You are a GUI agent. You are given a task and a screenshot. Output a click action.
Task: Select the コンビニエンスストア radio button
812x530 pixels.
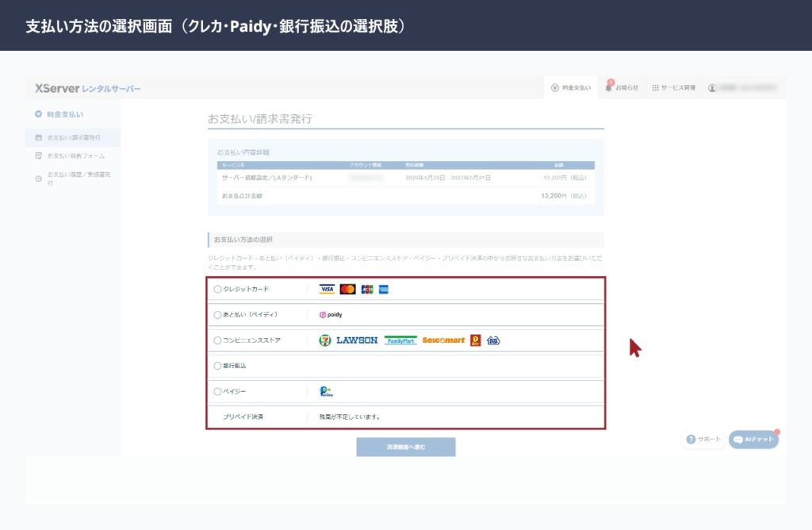tap(217, 340)
